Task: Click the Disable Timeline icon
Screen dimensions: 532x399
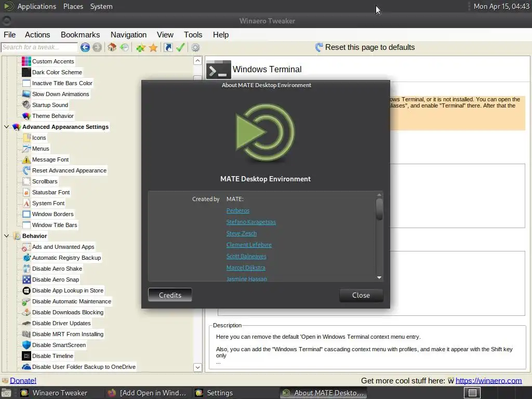Action: tap(26, 356)
